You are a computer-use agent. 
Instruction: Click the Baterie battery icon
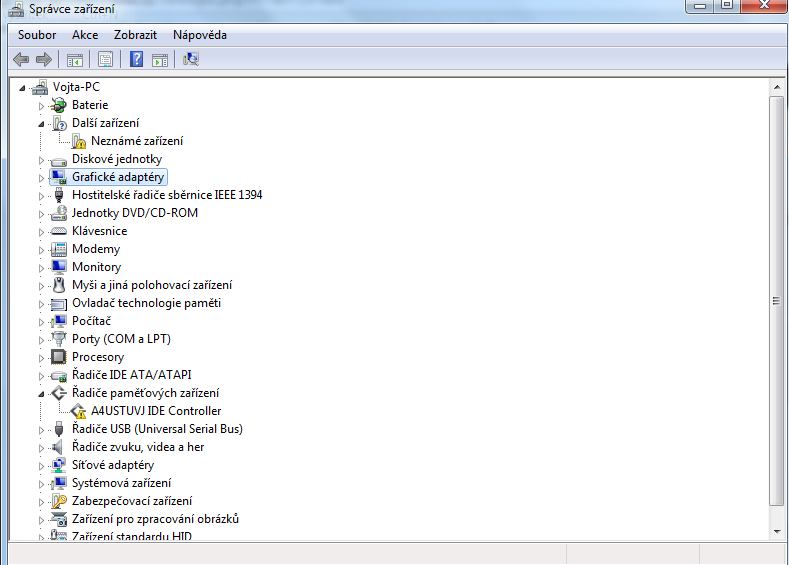point(59,105)
